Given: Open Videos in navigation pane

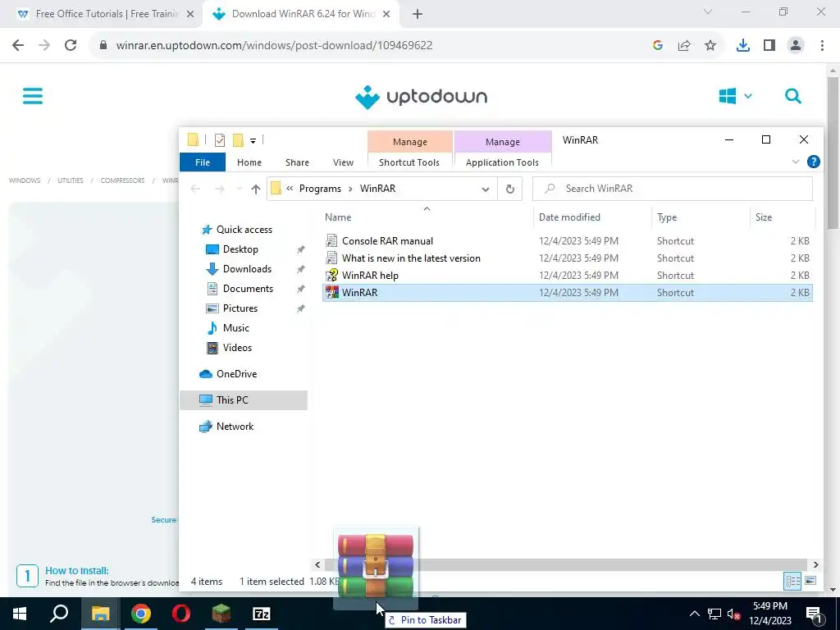Looking at the screenshot, I should click(237, 348).
